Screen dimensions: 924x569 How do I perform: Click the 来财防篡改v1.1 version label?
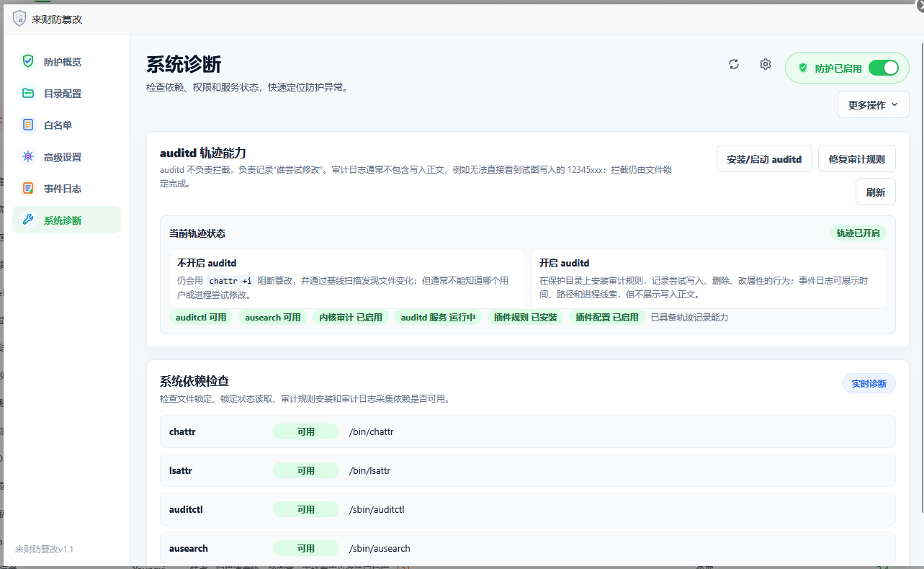click(45, 549)
